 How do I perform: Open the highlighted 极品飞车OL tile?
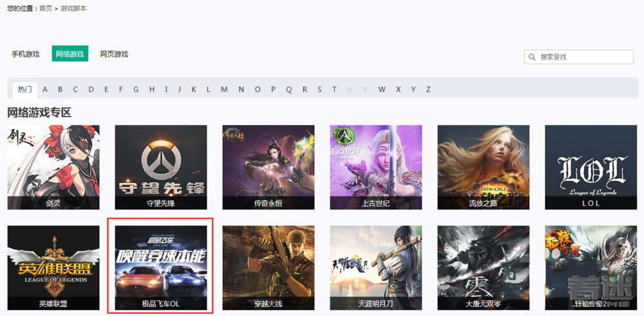click(161, 267)
